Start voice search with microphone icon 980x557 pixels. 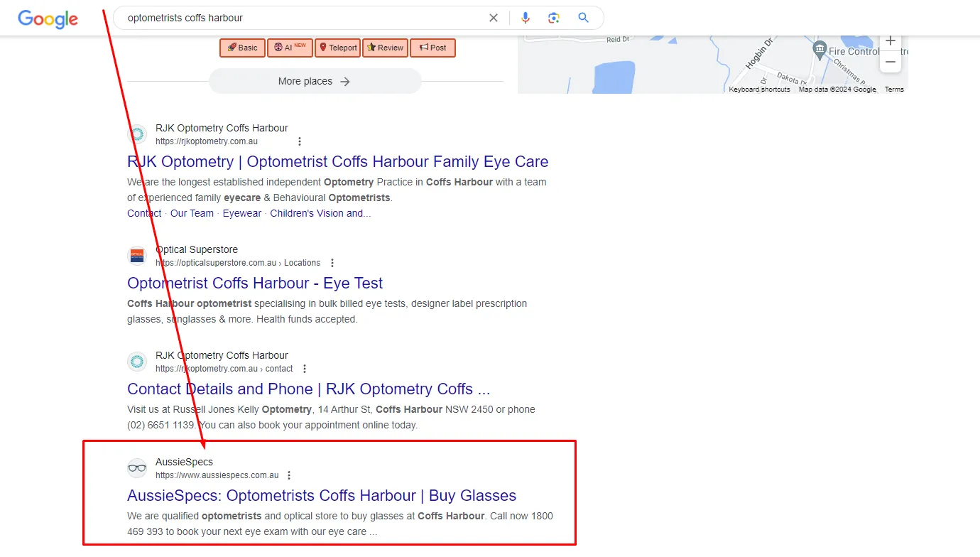point(526,18)
